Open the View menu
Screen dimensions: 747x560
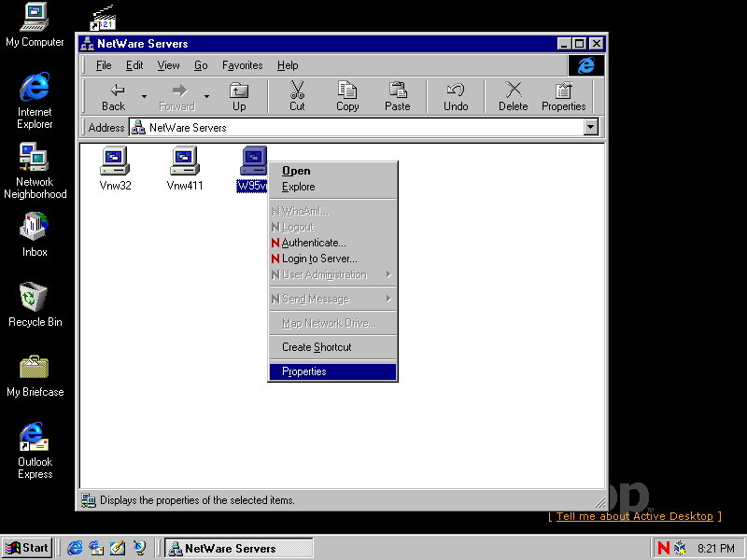(x=169, y=65)
